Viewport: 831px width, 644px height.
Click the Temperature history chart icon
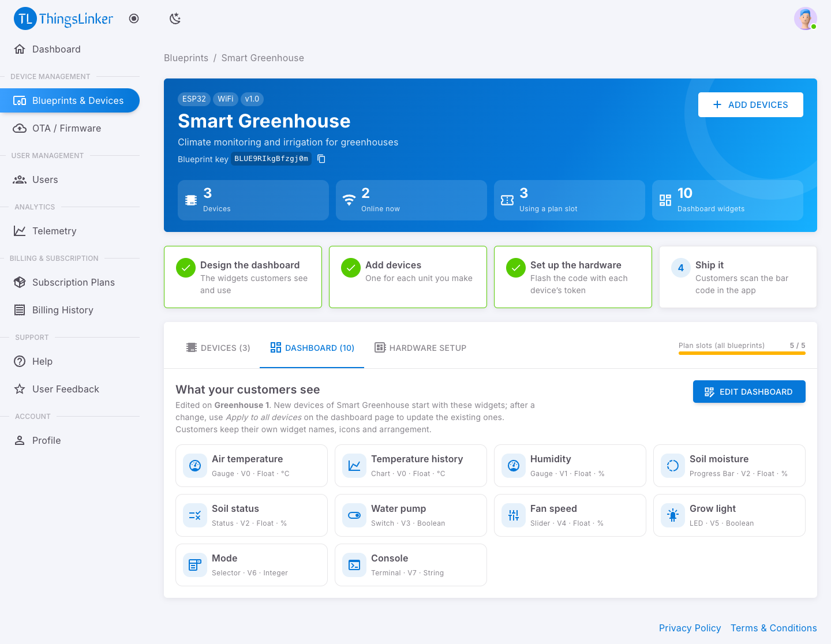[x=354, y=466]
